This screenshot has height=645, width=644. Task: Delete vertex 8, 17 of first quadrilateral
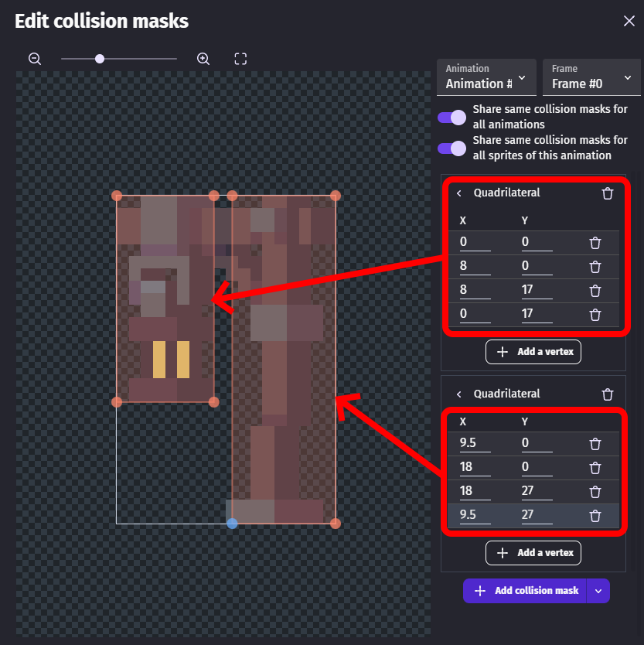tap(595, 291)
